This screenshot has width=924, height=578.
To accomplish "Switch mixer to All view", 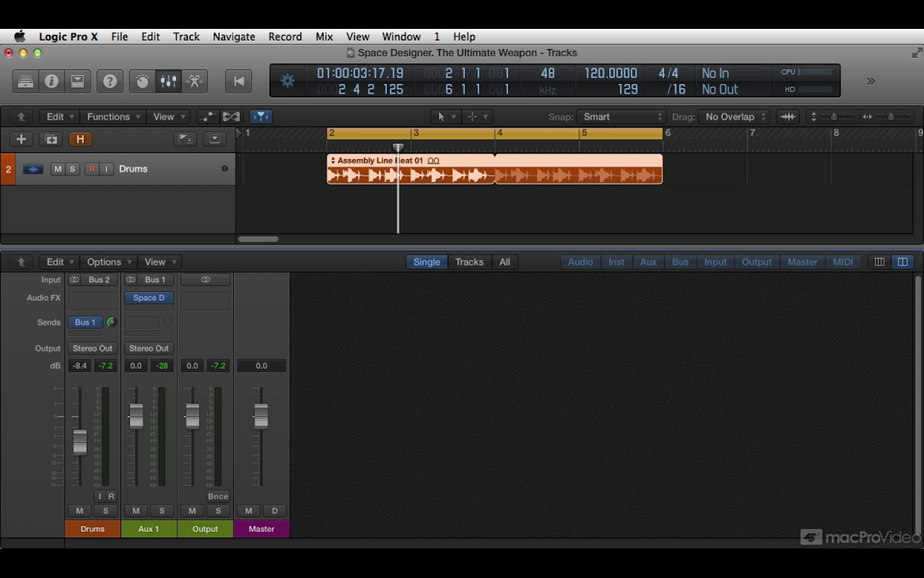I will [x=505, y=262].
